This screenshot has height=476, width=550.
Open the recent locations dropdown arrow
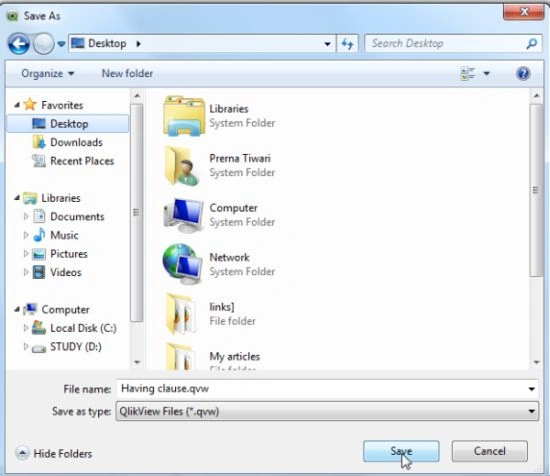(61, 44)
